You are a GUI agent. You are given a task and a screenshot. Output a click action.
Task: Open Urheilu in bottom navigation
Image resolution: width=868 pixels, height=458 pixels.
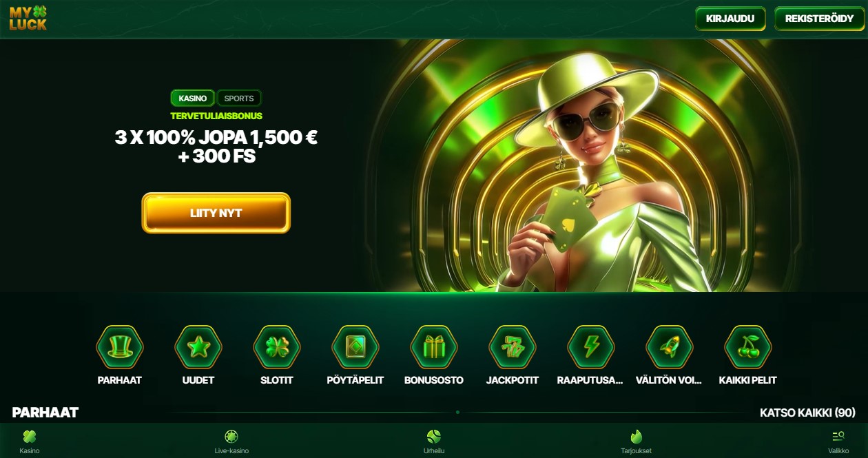click(x=433, y=441)
